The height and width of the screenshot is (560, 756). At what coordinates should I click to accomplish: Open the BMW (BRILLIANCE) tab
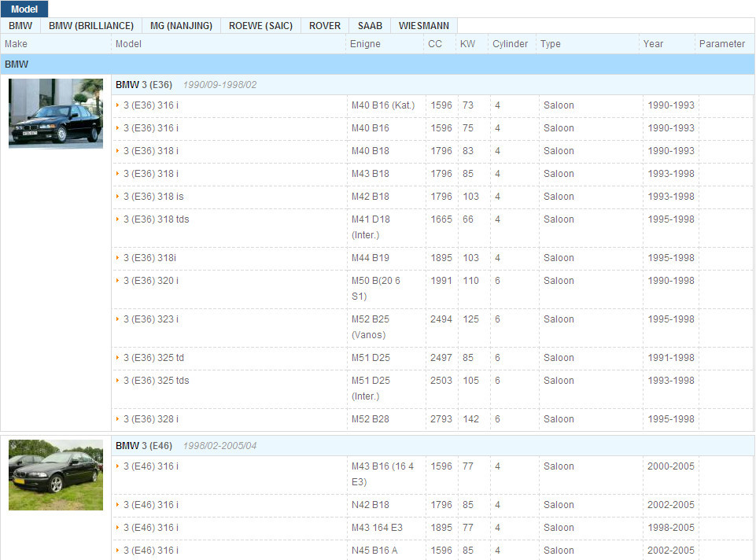click(91, 26)
